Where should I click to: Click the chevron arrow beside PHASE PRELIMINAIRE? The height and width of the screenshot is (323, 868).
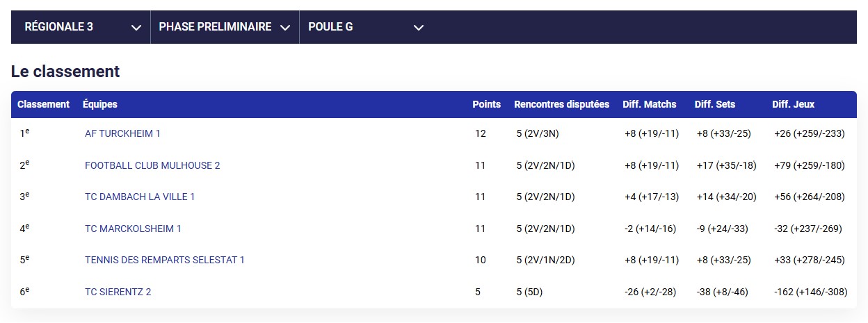pyautogui.click(x=284, y=28)
